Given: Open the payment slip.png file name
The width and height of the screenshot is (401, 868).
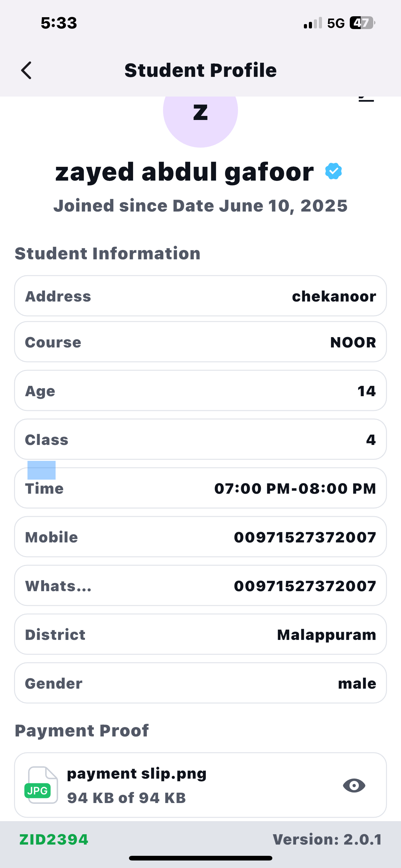Looking at the screenshot, I should [137, 773].
